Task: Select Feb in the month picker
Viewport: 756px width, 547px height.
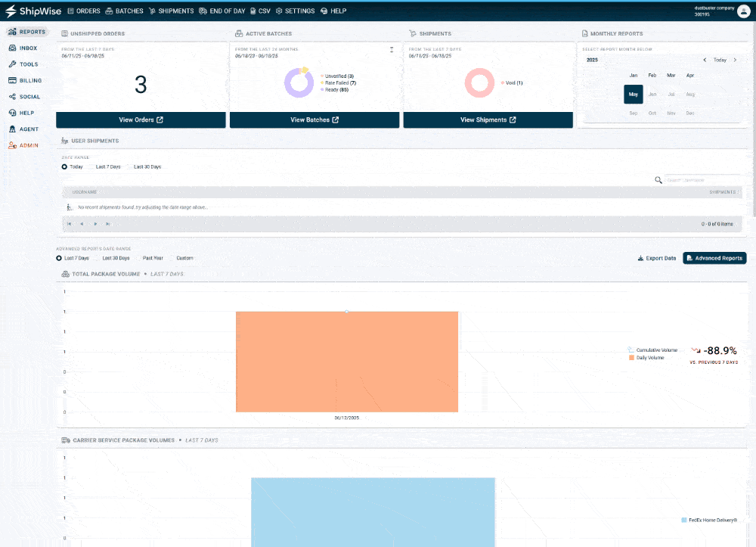Action: (652, 75)
